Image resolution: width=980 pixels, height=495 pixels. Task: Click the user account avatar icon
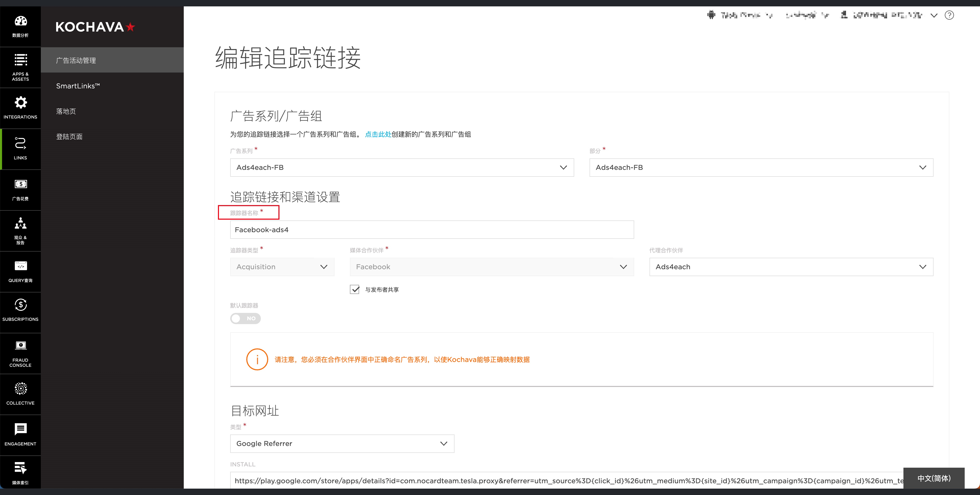click(844, 15)
